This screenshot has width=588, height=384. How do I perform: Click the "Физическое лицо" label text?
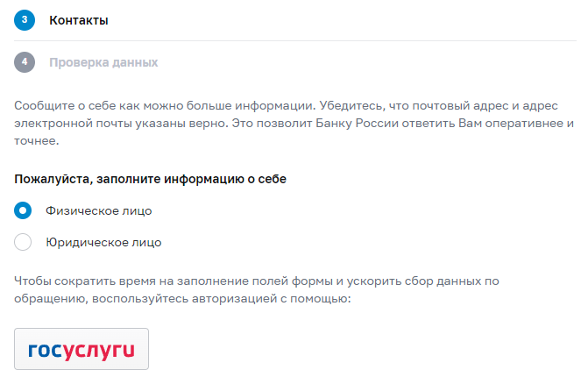click(98, 210)
